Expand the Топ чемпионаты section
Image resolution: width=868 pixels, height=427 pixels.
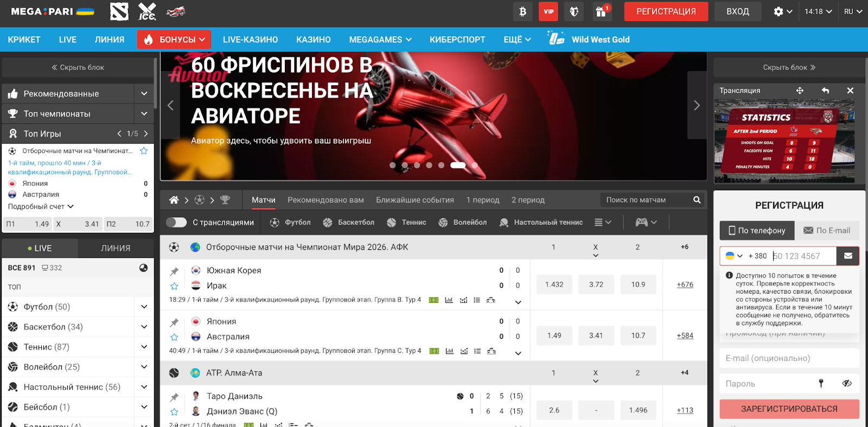coord(144,114)
